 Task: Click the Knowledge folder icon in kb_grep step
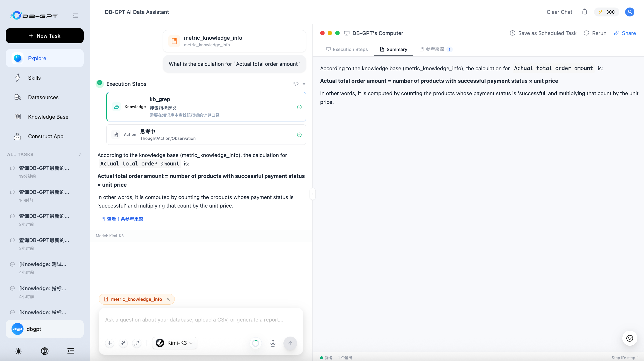coord(116,107)
